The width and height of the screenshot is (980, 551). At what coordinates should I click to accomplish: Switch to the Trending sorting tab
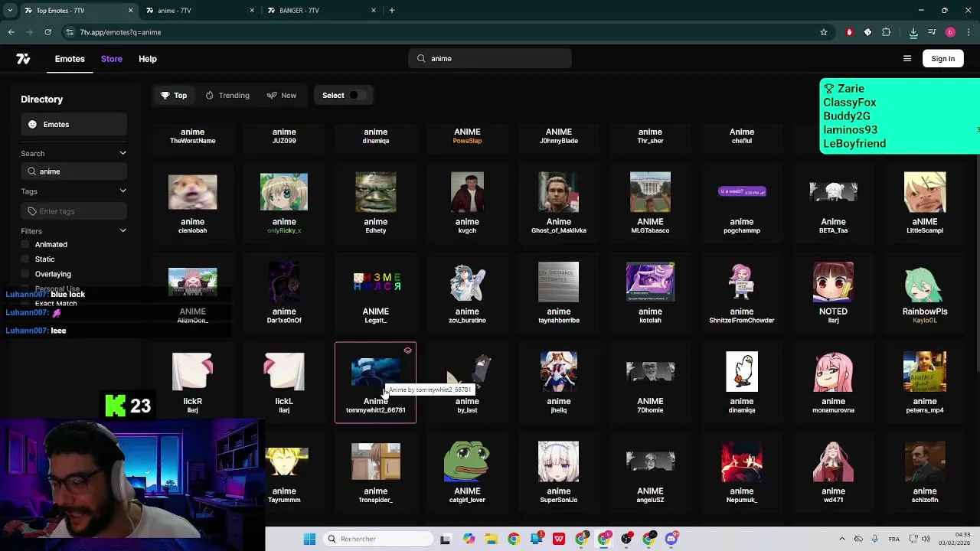tap(227, 96)
